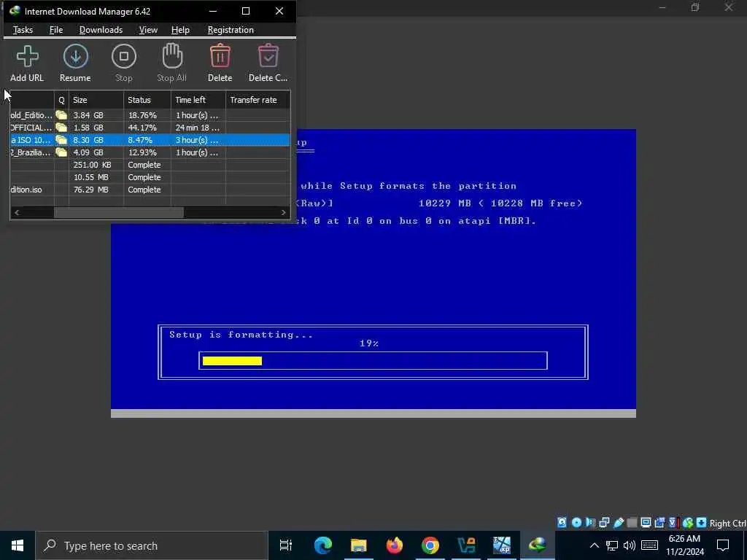Click VirtualBox hard disk activity indicator

pyautogui.click(x=562, y=522)
